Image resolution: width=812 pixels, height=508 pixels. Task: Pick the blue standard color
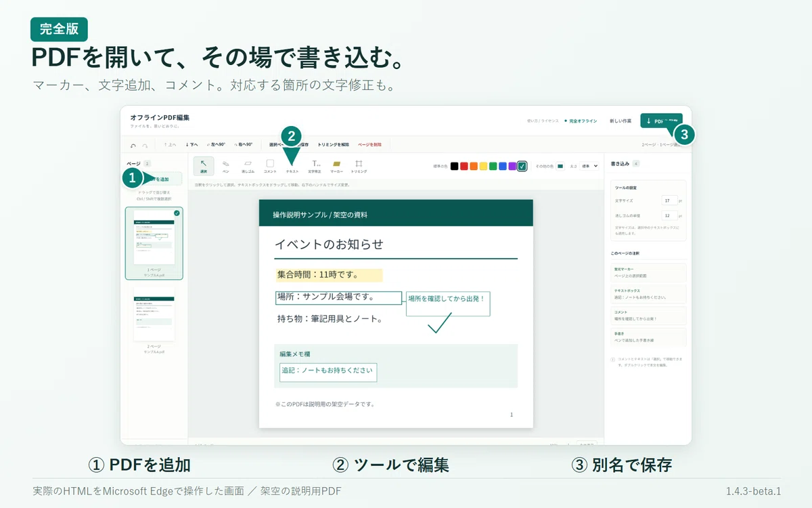point(503,166)
